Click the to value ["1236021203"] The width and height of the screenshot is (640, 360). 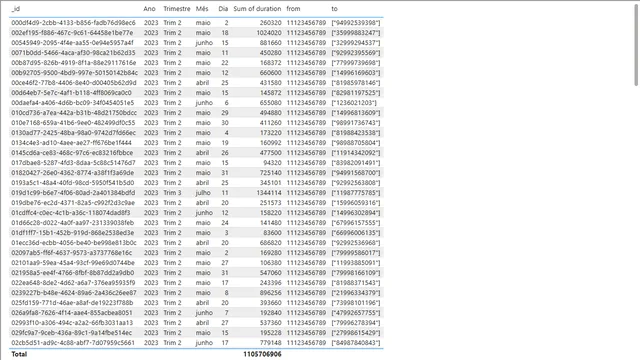[x=354, y=103]
